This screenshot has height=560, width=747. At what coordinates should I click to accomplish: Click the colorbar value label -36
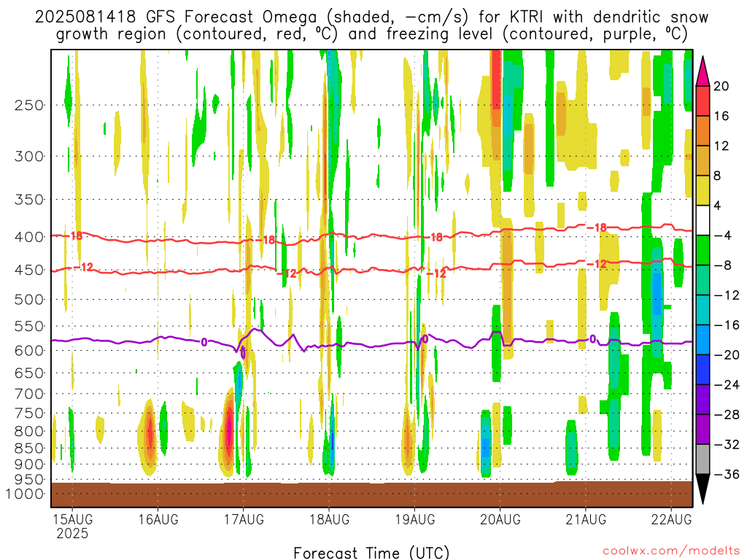[x=727, y=474]
